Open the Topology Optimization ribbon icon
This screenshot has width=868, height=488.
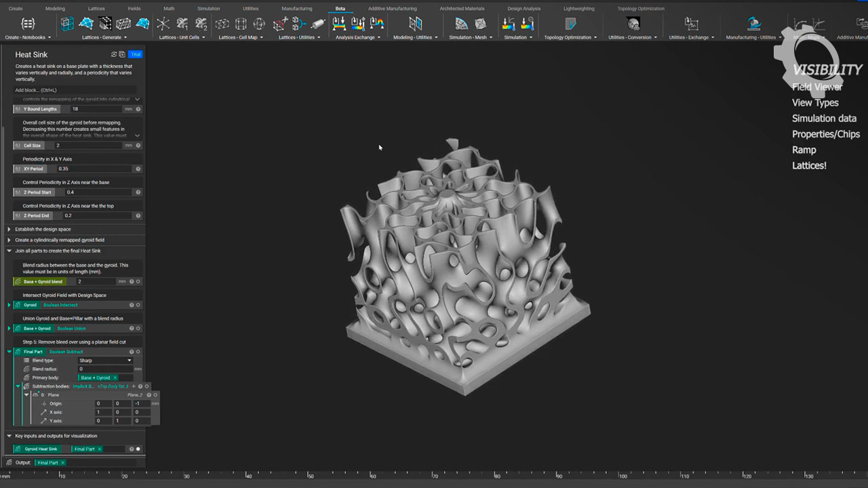570,24
